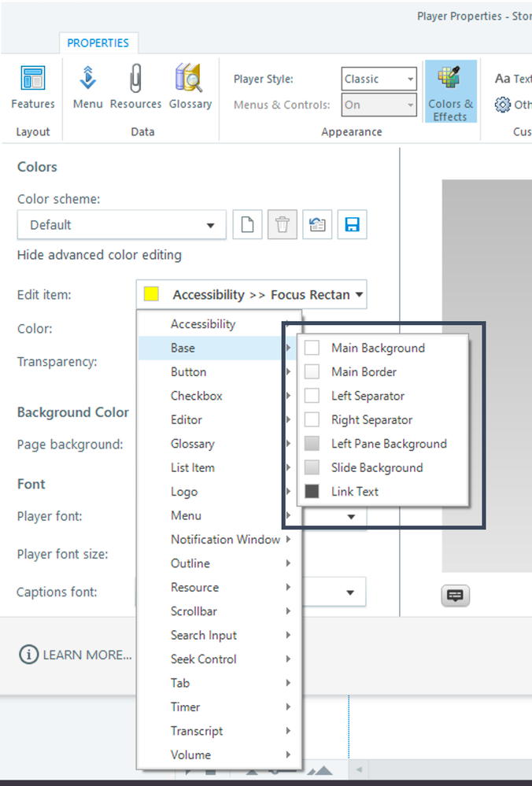Open the Menus & Controls On dropdown
This screenshot has width=532, height=786.
(x=379, y=105)
